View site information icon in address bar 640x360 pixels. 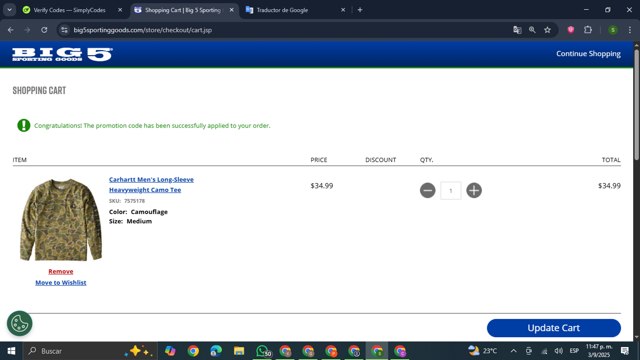(x=64, y=30)
